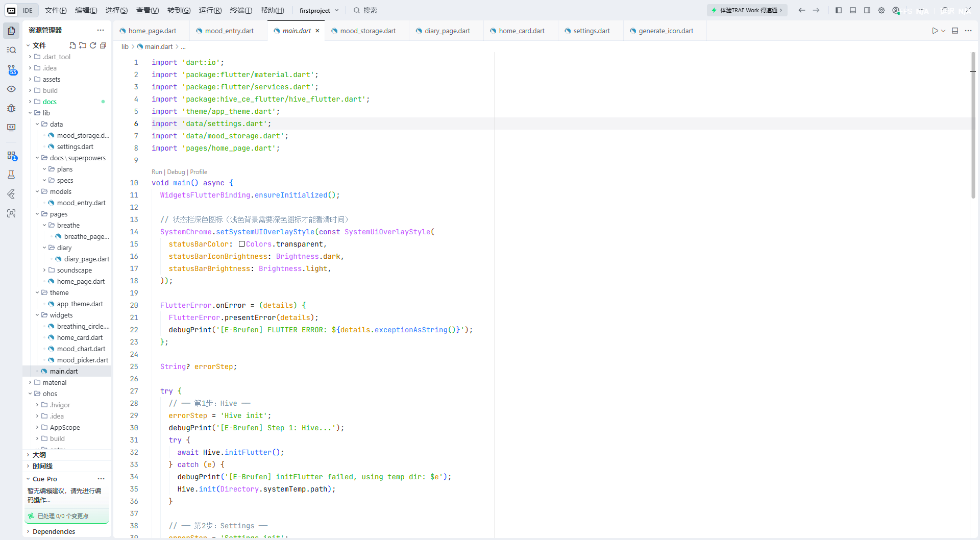Open the account profile icon
This screenshot has height=540, width=980.
pyautogui.click(x=896, y=10)
